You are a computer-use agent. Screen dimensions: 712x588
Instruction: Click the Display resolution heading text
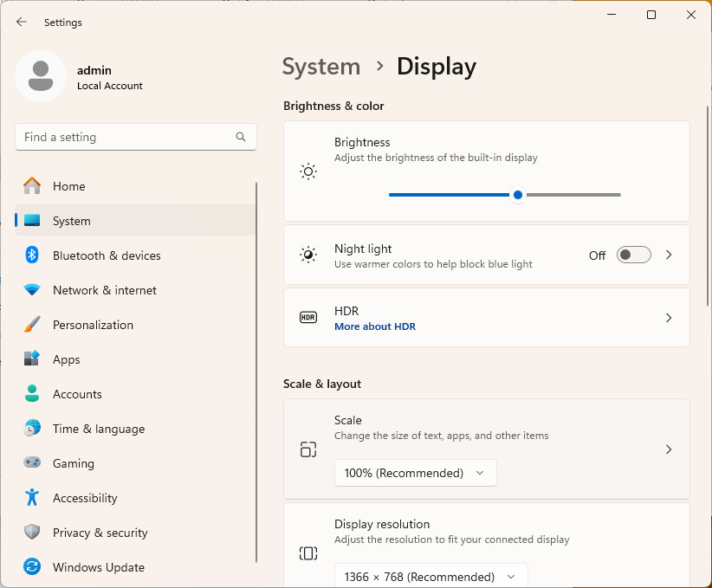coord(382,524)
